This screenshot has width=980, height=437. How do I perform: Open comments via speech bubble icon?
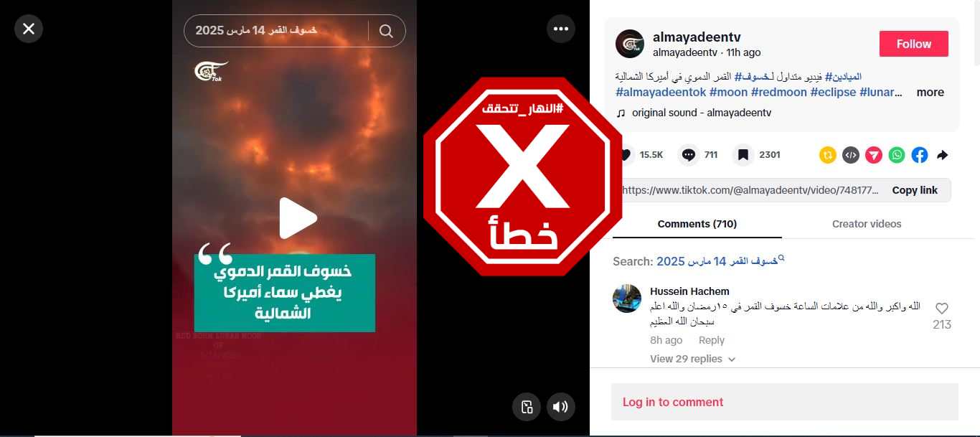click(689, 155)
